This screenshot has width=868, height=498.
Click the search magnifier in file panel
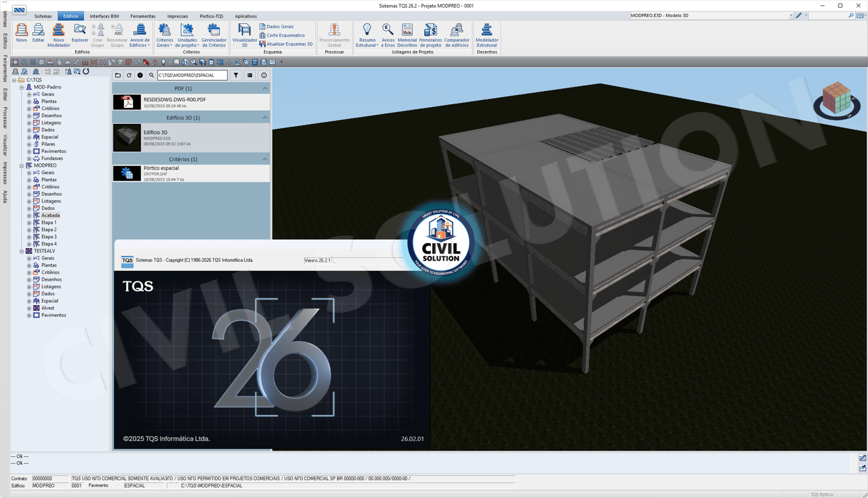click(152, 75)
